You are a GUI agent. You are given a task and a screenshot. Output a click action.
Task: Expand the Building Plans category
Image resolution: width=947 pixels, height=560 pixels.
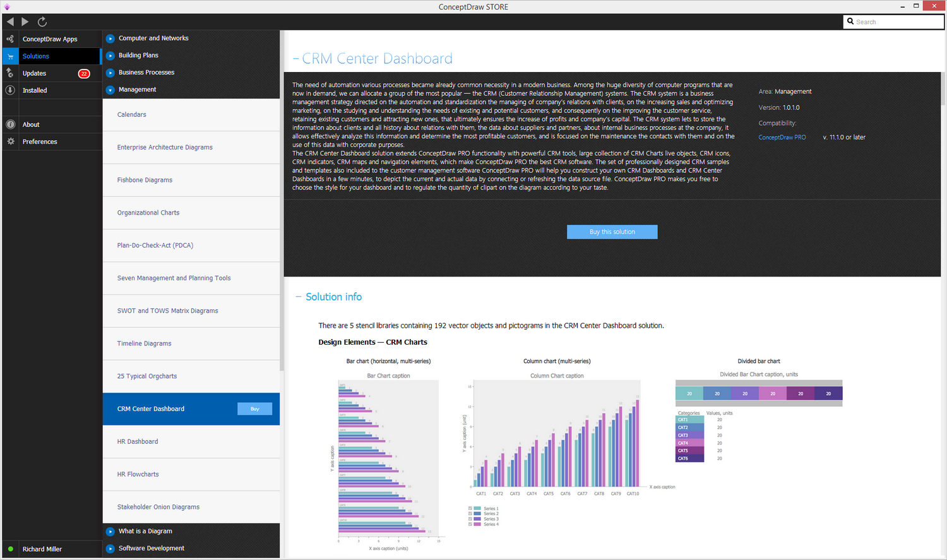(x=110, y=56)
